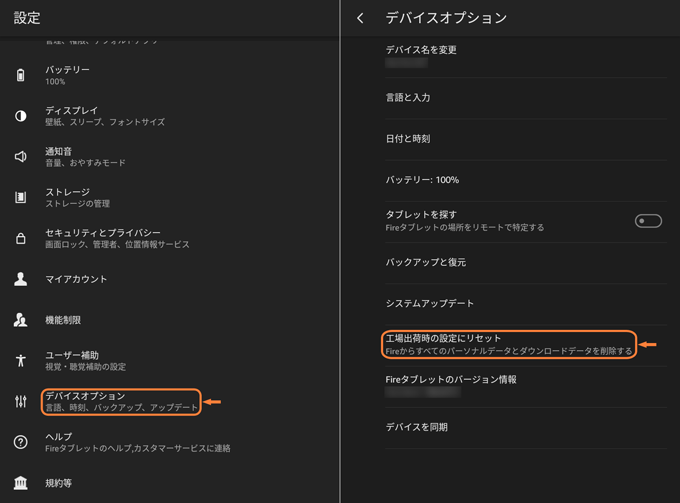The image size is (680, 503).
Task: Tap the storage icon beside ストレージ
Action: tap(20, 197)
